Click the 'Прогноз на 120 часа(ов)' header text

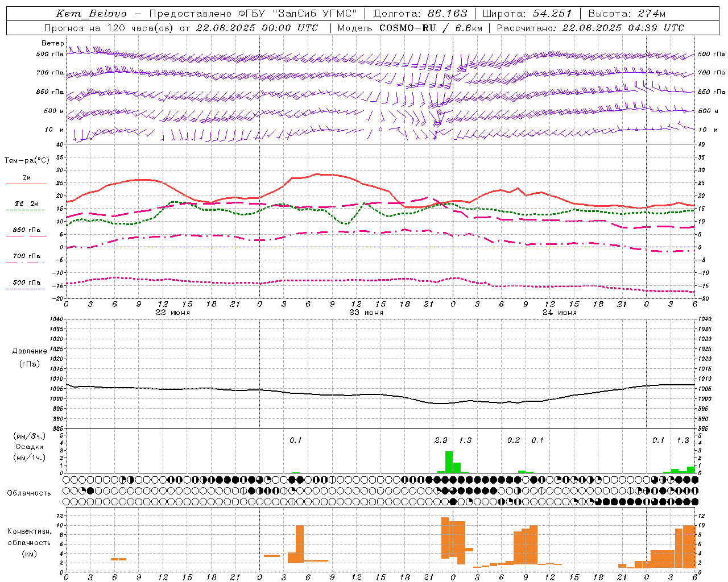[x=109, y=28]
